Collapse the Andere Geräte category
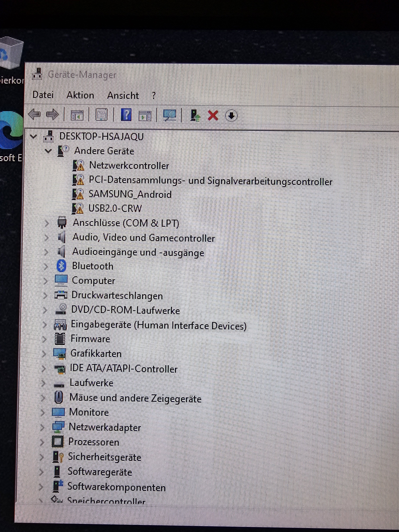Viewport: 399px width, 532px height. 48,151
